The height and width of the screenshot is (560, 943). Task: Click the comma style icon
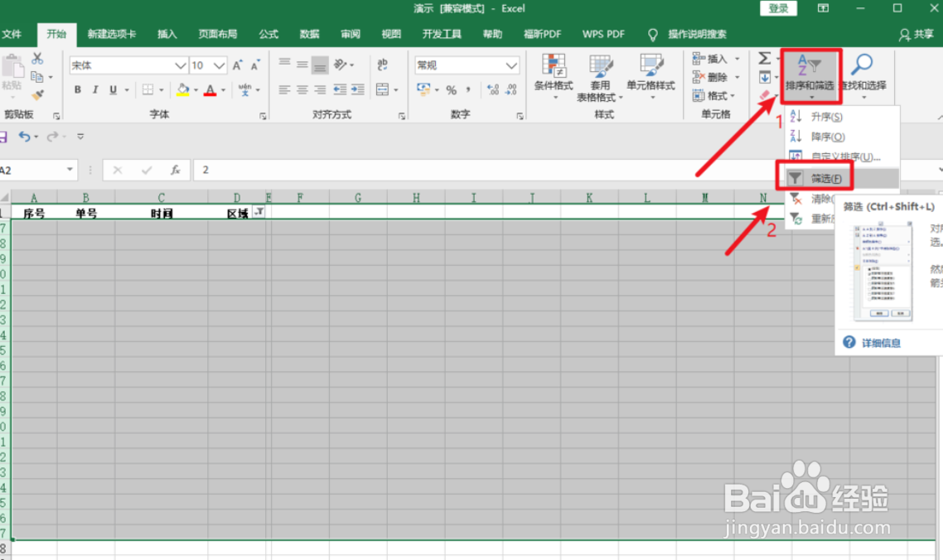click(468, 89)
